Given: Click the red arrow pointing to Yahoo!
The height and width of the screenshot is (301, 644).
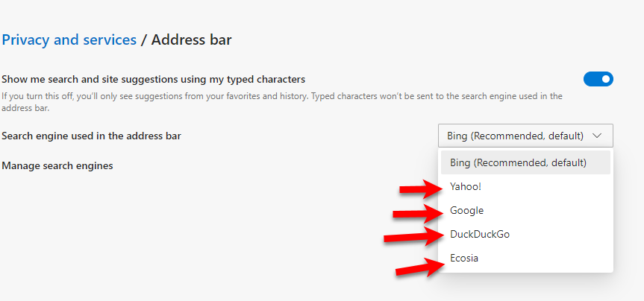Looking at the screenshot, I should (x=422, y=189).
